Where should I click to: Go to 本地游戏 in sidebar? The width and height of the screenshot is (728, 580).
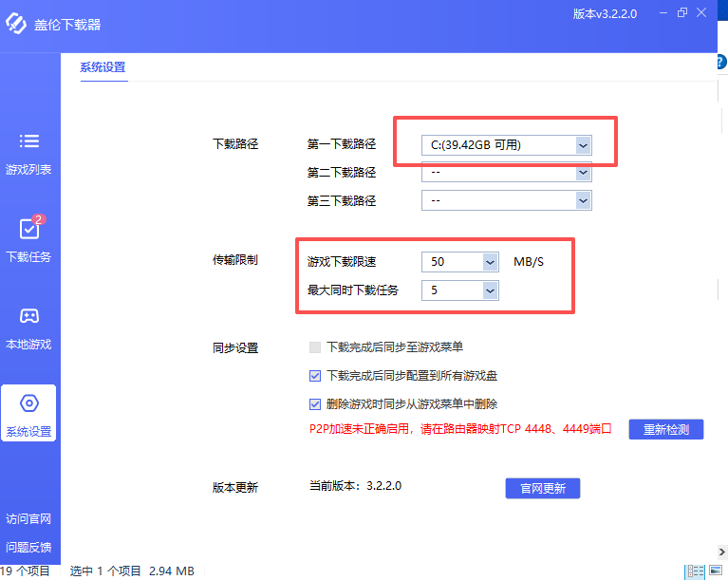pos(28,345)
